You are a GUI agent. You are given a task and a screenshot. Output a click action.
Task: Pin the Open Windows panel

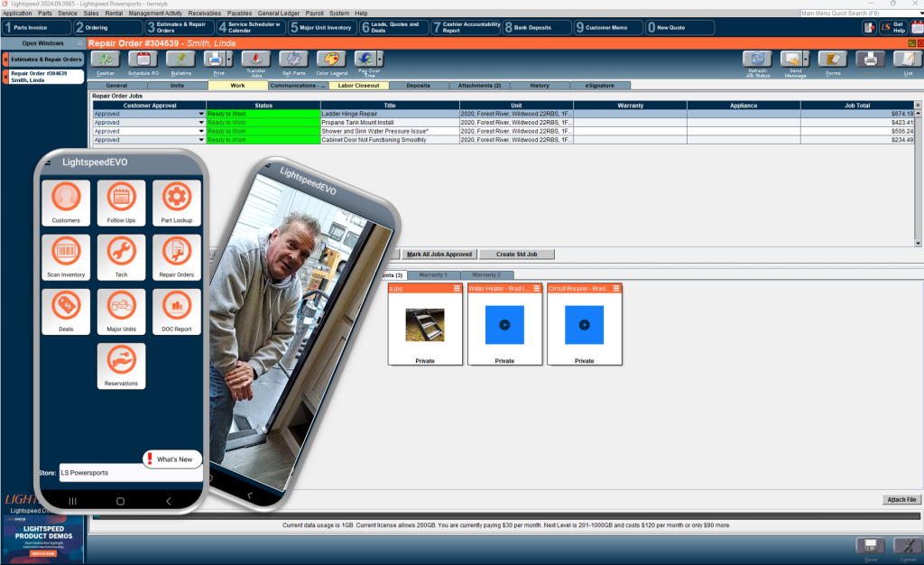coord(79,43)
